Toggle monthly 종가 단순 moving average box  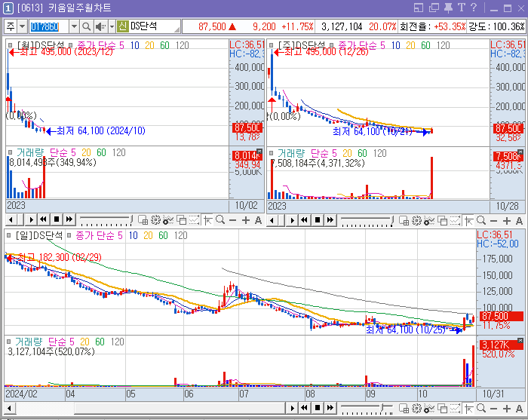(71, 45)
